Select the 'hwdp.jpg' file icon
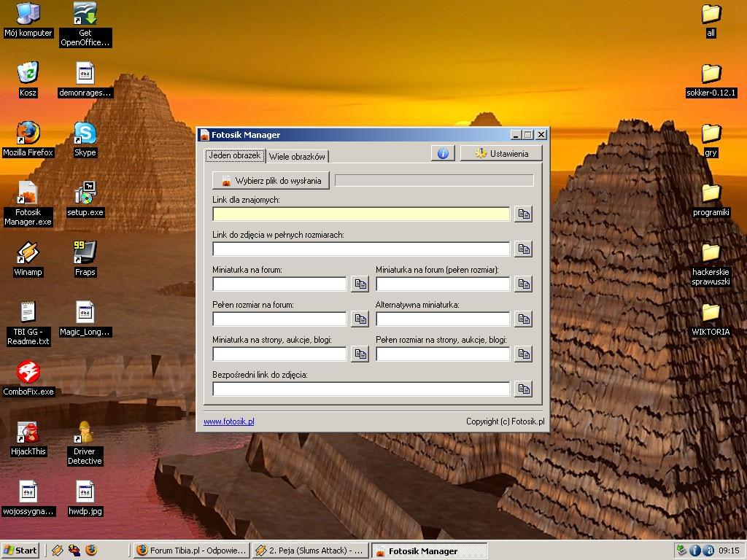Viewport: 747px width, 560px height. [x=85, y=498]
